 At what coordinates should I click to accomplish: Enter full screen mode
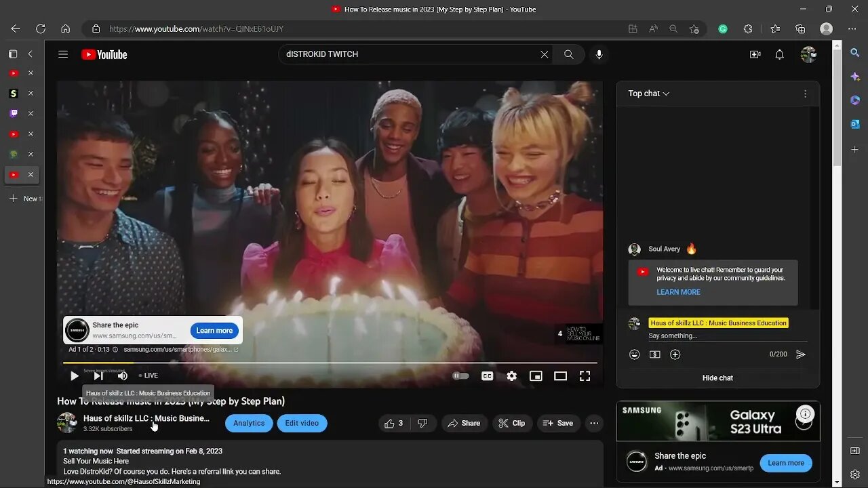585,376
